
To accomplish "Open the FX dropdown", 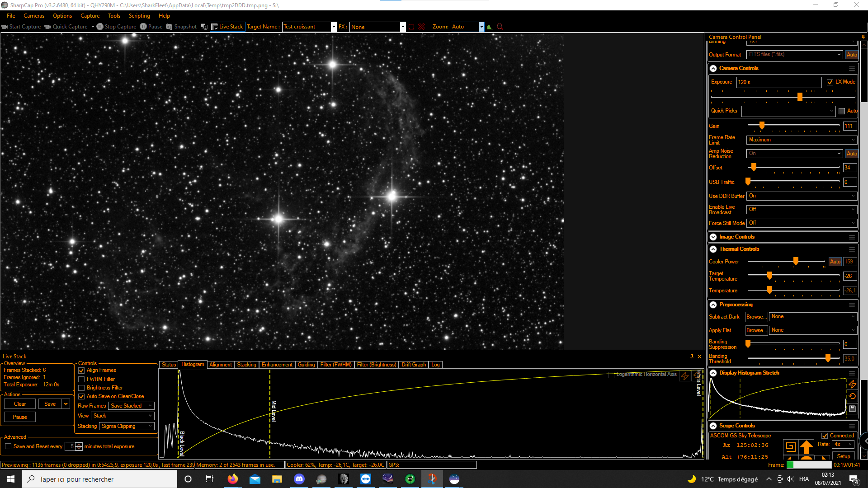I will [x=402, y=27].
